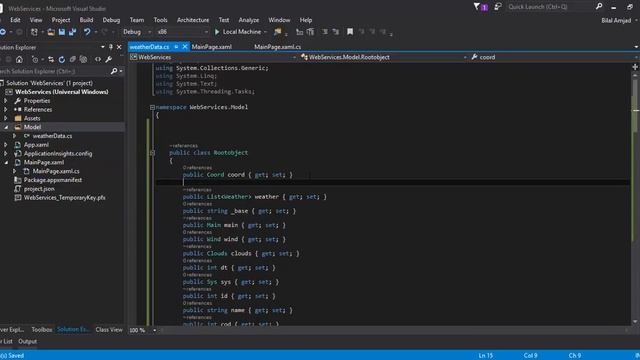Click View Code angle-brackets icon
This screenshot has width=640, height=360.
[x=98, y=60]
